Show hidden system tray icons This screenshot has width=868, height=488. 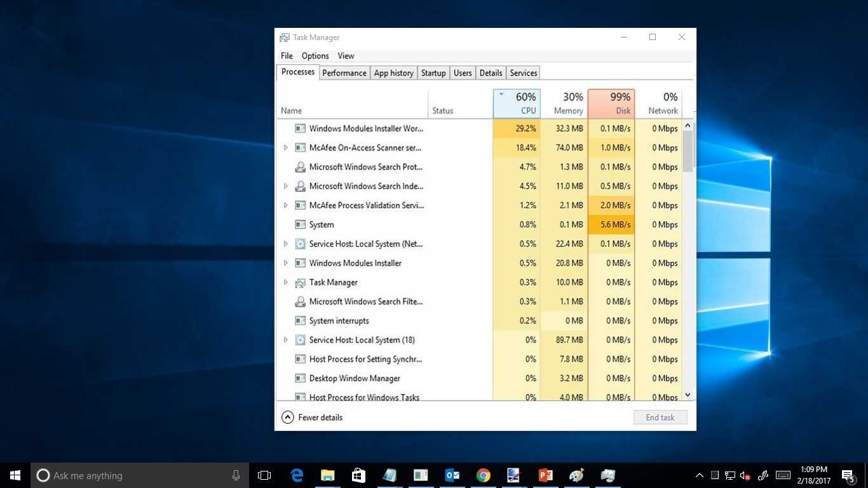[x=700, y=475]
